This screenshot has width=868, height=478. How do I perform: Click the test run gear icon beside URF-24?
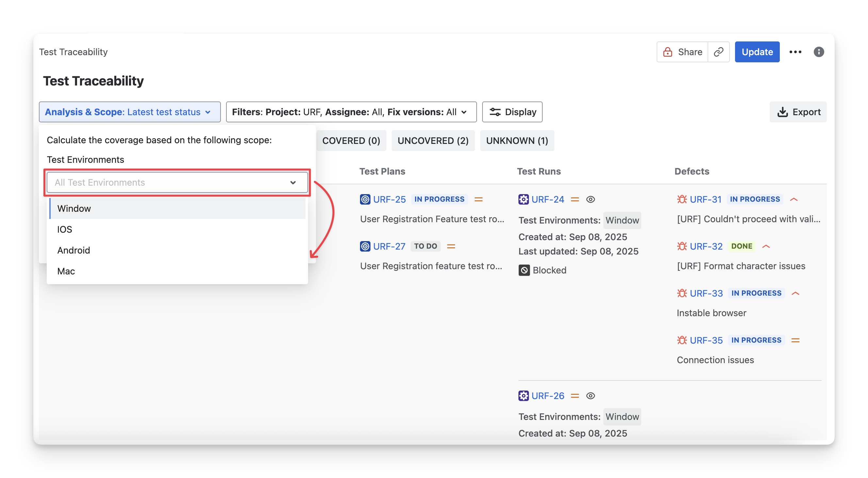click(x=523, y=199)
